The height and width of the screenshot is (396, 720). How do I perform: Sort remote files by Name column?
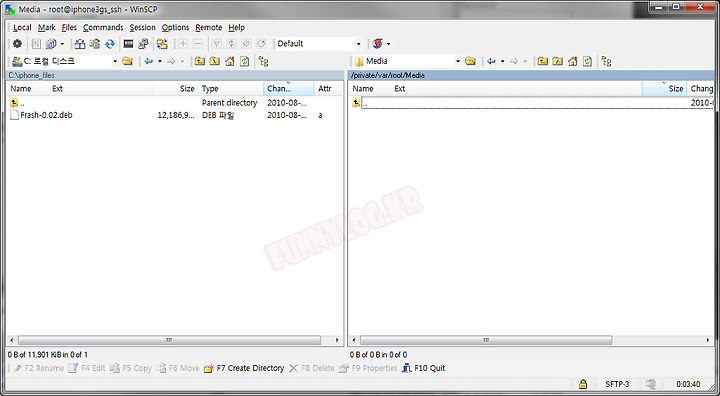363,89
